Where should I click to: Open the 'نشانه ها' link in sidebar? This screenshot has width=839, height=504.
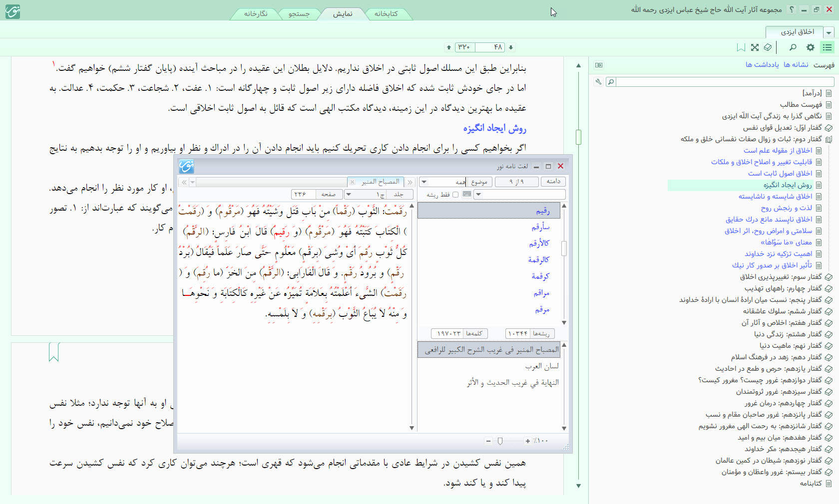(x=796, y=64)
